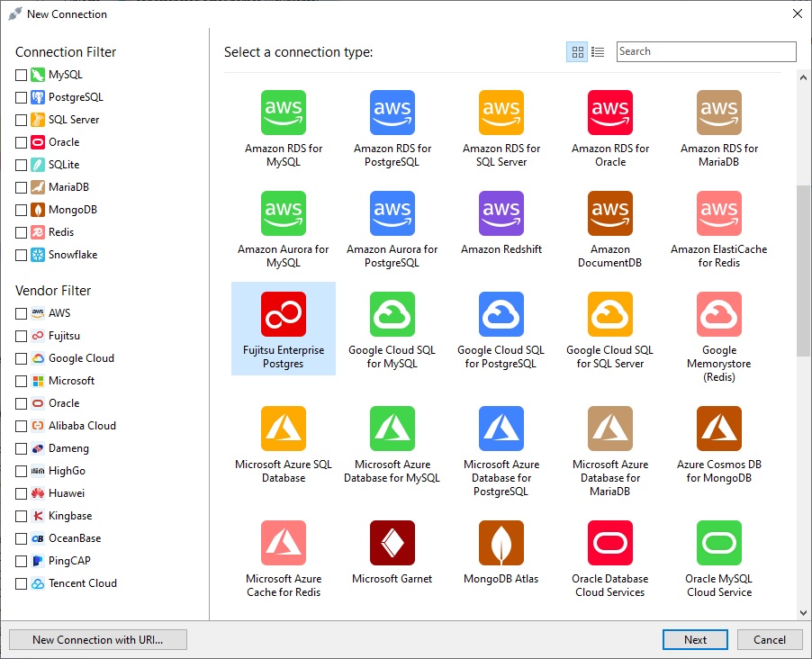This screenshot has height=659, width=812.
Task: Enable Alibaba Cloud vendor filter
Action: tap(22, 427)
